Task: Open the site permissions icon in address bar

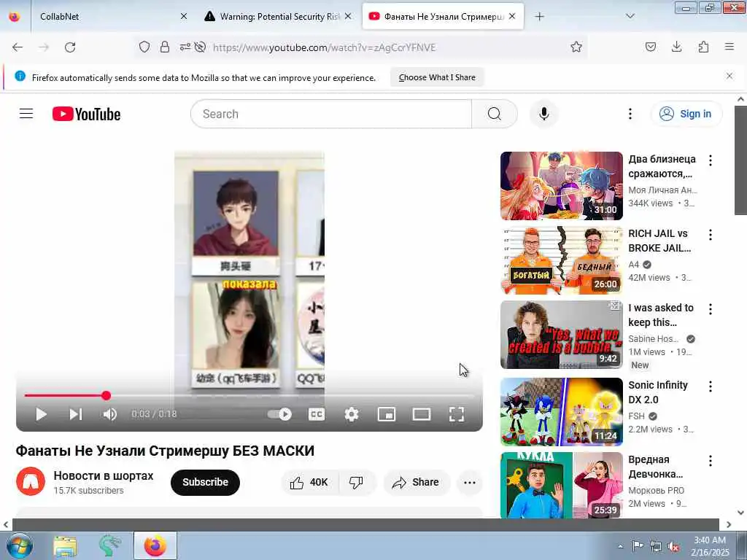Action: (x=185, y=47)
